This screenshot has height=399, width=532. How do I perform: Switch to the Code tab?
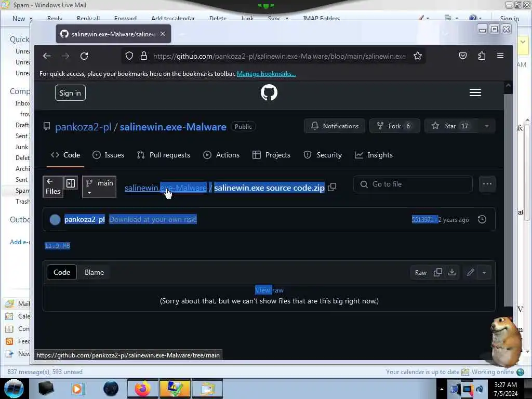65,155
